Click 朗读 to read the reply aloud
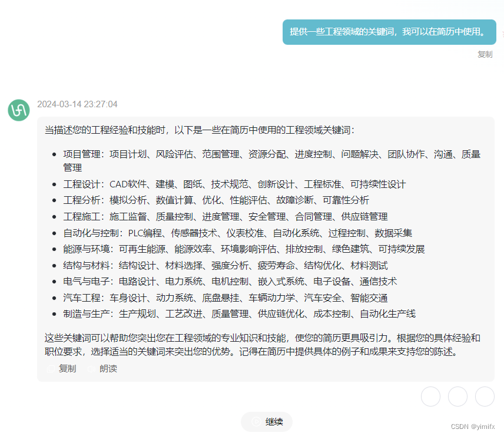504x436 pixels. pos(108,368)
